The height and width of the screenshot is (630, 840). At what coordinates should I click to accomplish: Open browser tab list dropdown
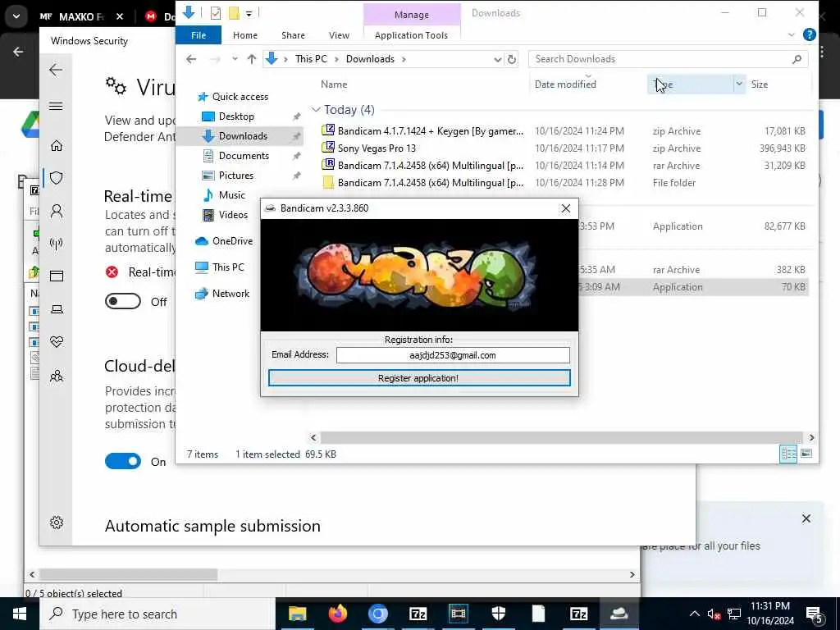point(16,16)
